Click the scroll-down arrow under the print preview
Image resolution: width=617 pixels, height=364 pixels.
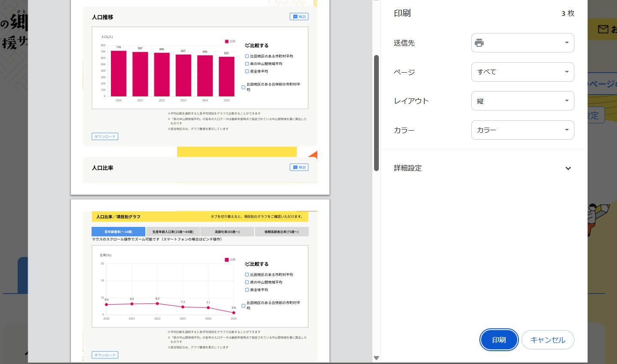[x=376, y=358]
